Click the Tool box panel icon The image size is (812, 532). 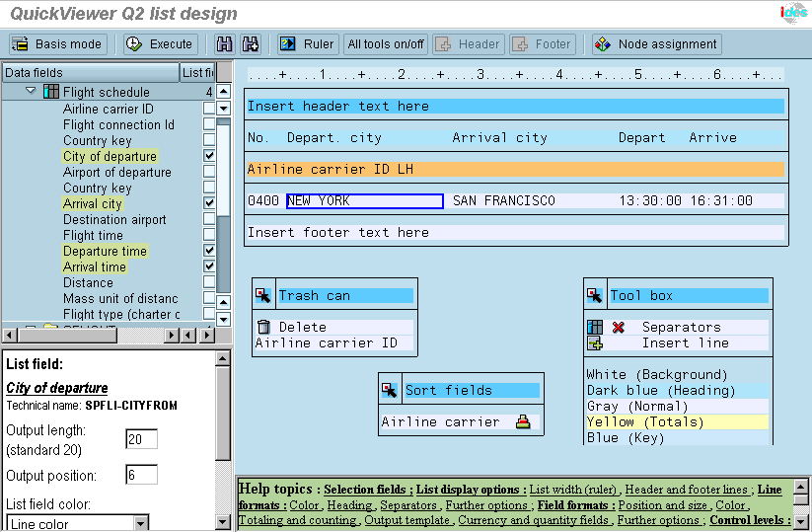click(595, 295)
